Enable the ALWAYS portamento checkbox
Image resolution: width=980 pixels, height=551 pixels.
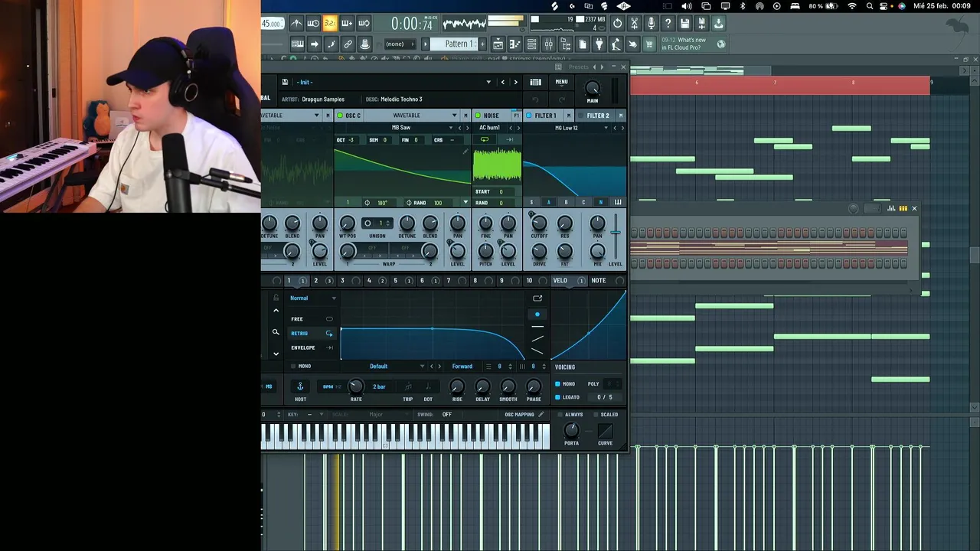(560, 414)
